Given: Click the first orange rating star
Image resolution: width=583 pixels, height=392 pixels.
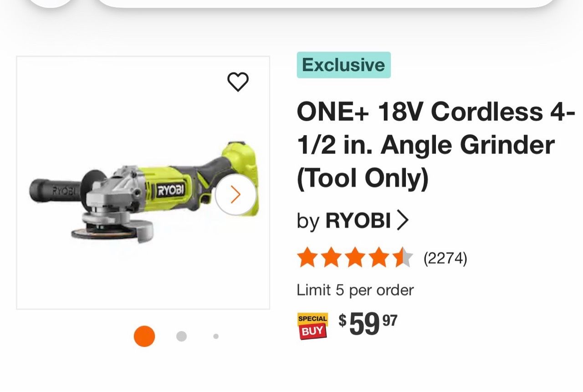Looking at the screenshot, I should [307, 258].
